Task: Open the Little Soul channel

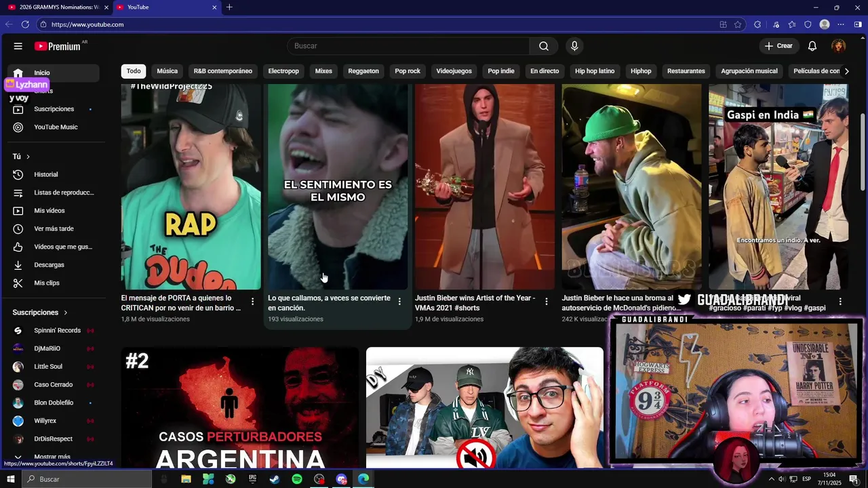Action: tap(54, 367)
